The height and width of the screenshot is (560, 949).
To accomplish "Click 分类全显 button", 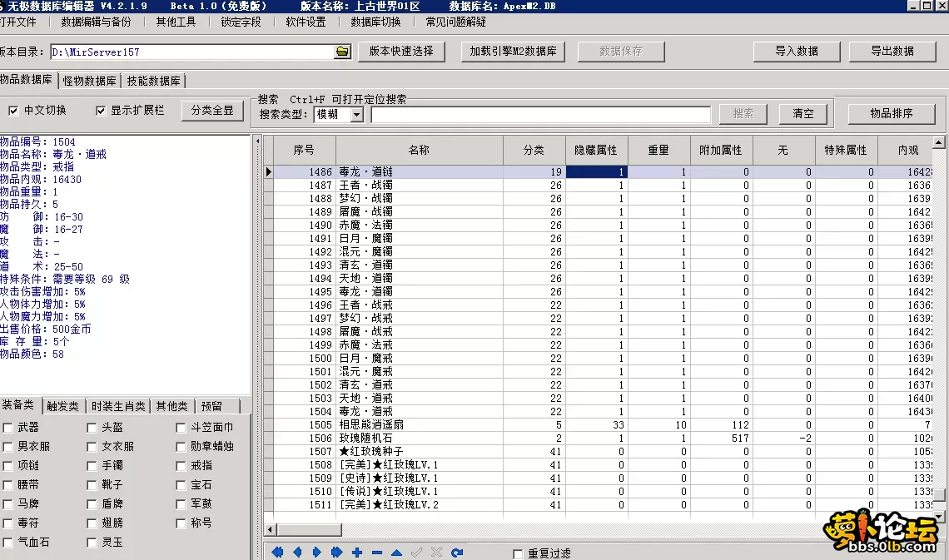I will point(212,111).
